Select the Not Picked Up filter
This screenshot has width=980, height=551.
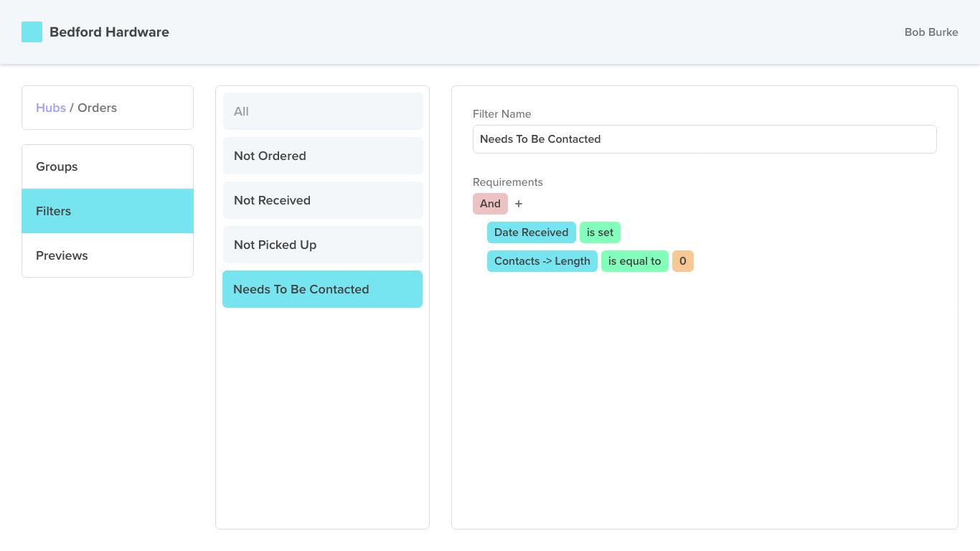(x=322, y=245)
